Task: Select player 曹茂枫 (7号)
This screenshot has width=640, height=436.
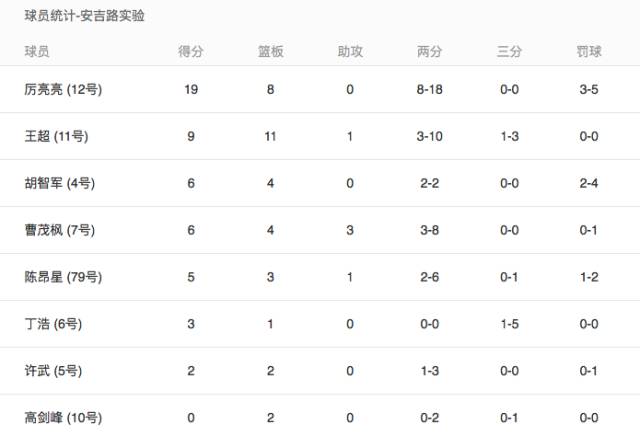Action: 59,231
